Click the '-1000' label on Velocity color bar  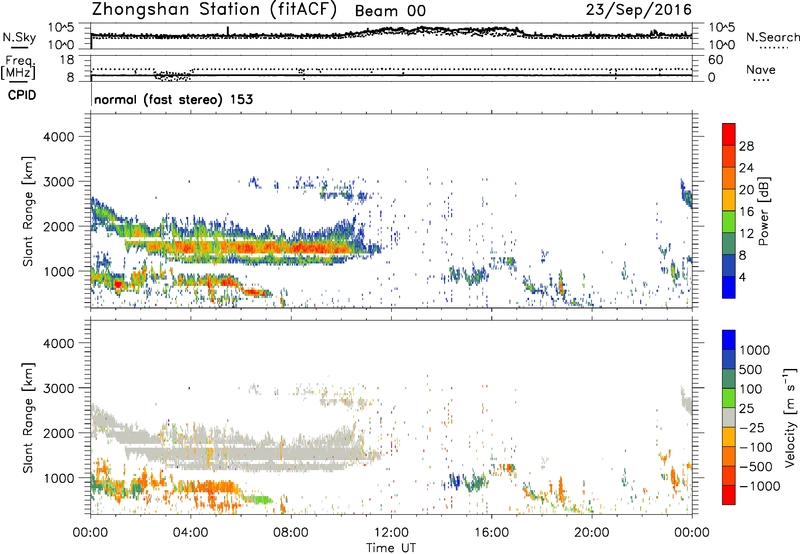[759, 486]
